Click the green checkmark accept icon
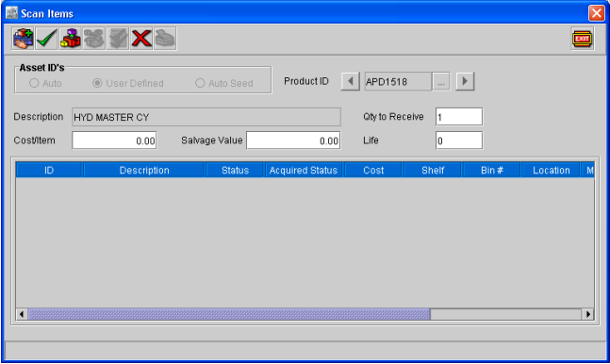Image resolution: width=610 pixels, height=364 pixels. (x=47, y=39)
